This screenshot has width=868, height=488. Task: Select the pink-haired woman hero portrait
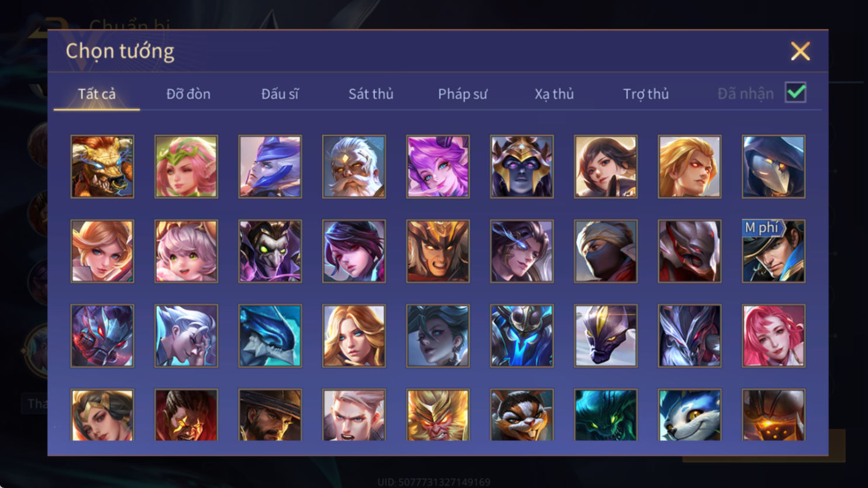[x=773, y=336]
